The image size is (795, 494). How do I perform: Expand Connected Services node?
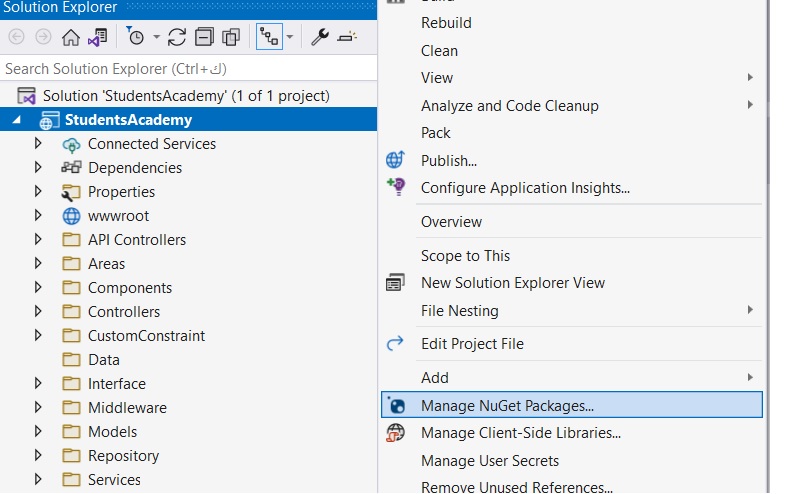click(38, 144)
